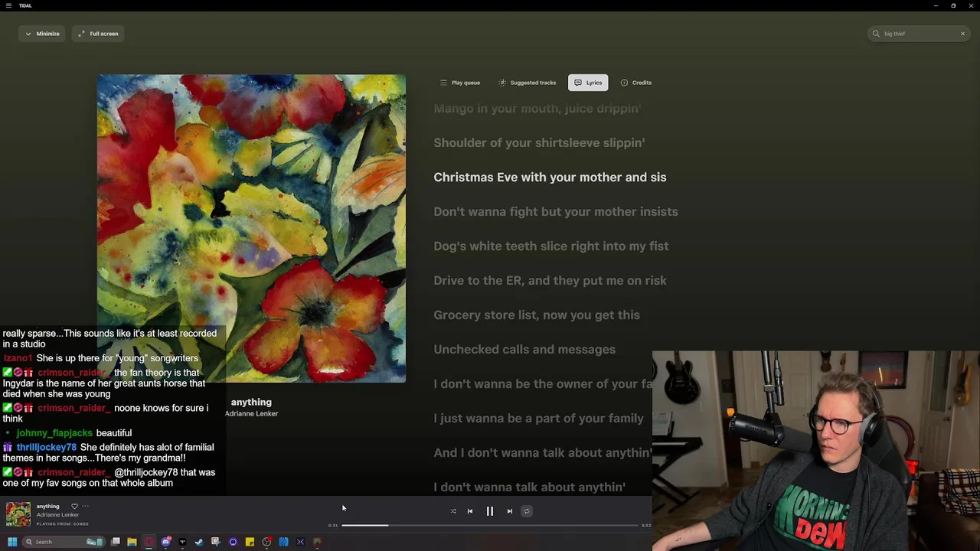Favorite the track with the heart icon
Image resolution: width=980 pixels, height=551 pixels.
74,506
